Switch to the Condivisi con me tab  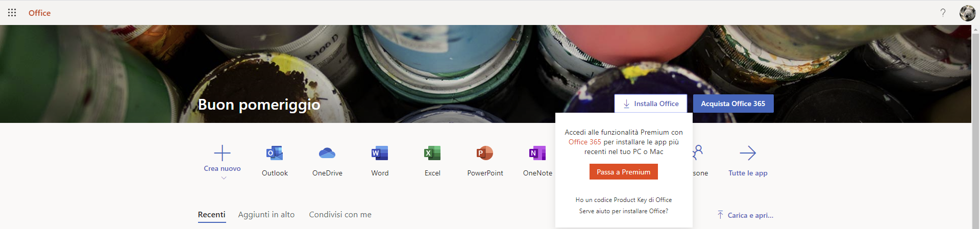[340, 215]
